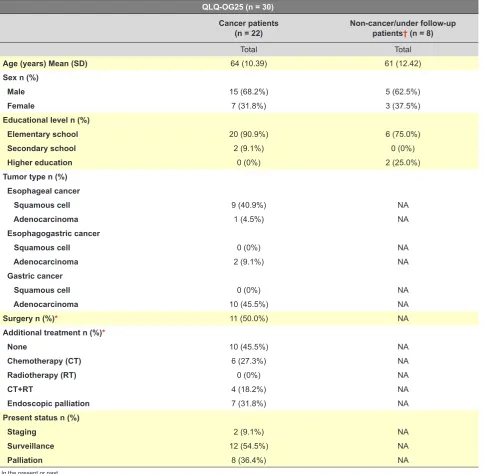Screen dimensions: 485x474
Task: Click the Elementary school row label
Action: [43, 134]
